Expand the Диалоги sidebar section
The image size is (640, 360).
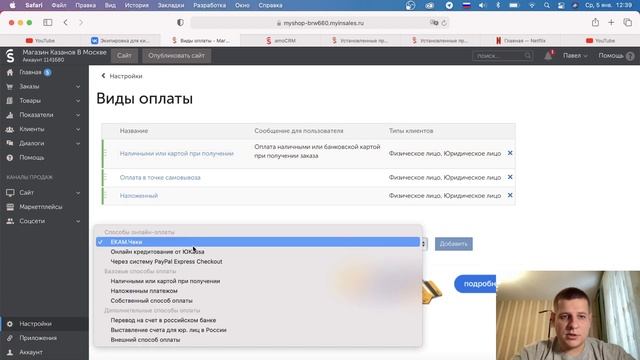coord(78,144)
